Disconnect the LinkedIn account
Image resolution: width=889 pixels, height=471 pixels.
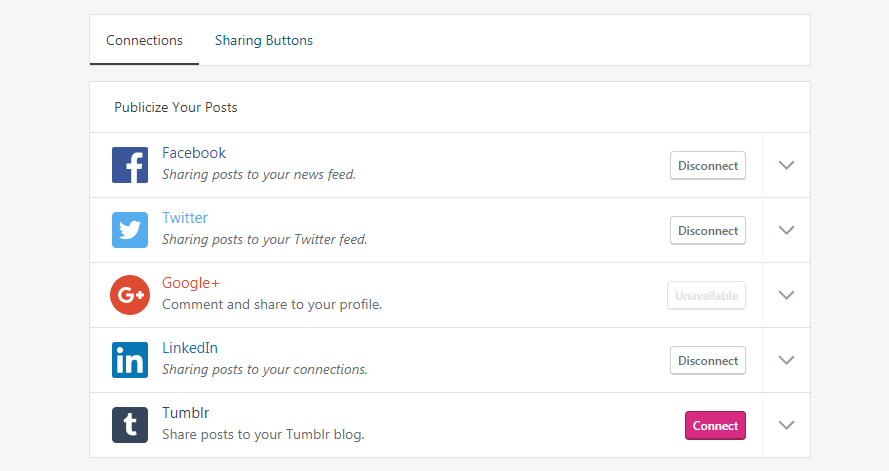click(707, 361)
